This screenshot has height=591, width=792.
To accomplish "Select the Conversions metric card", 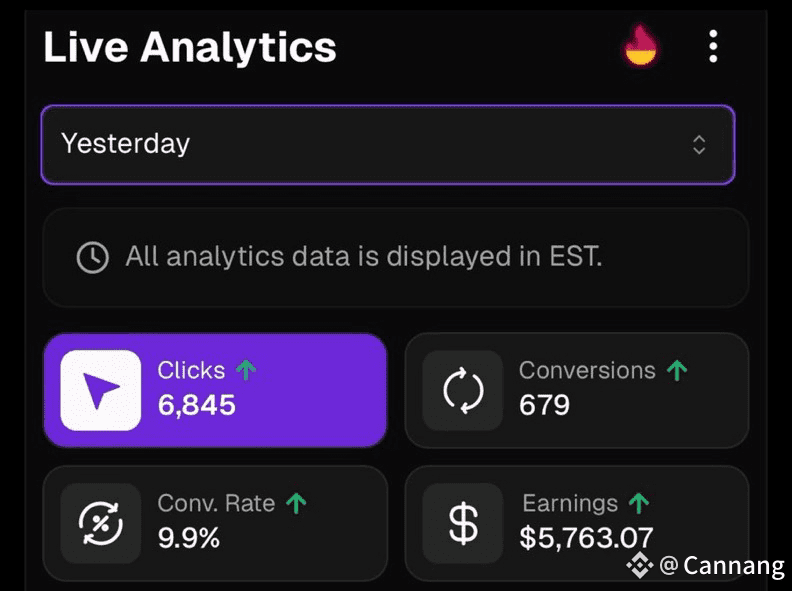I will pyautogui.click(x=577, y=390).
